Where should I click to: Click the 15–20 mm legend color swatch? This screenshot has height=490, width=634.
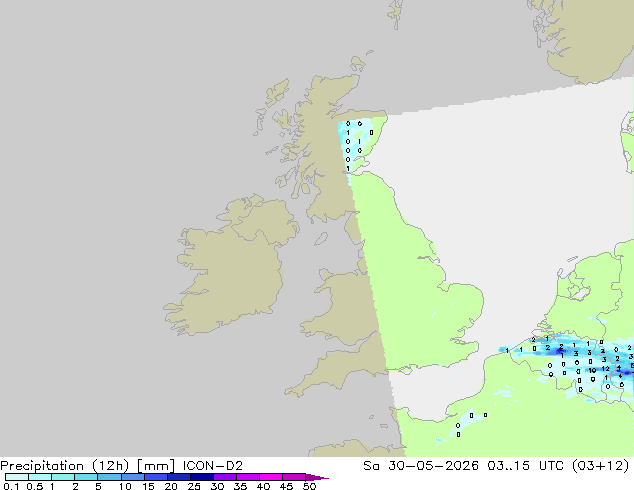(156, 477)
